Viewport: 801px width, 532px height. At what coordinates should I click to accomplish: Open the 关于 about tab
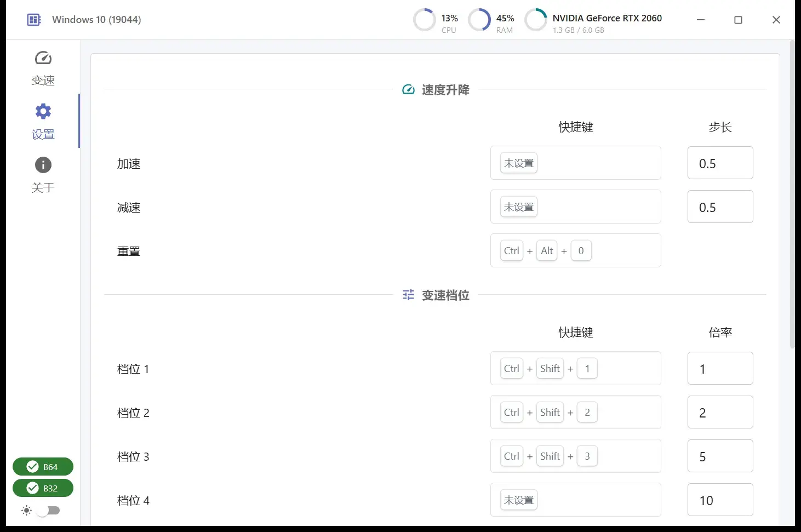(x=43, y=175)
